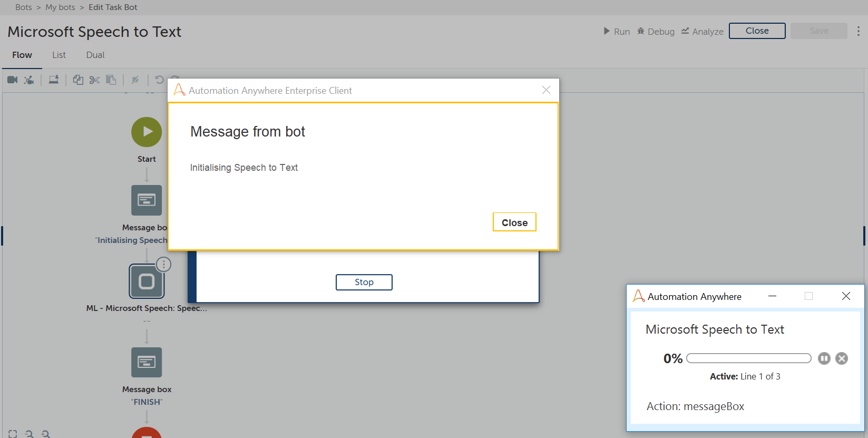This screenshot has width=868, height=438.
Task: Click the 0% progress bar
Action: pyautogui.click(x=749, y=358)
